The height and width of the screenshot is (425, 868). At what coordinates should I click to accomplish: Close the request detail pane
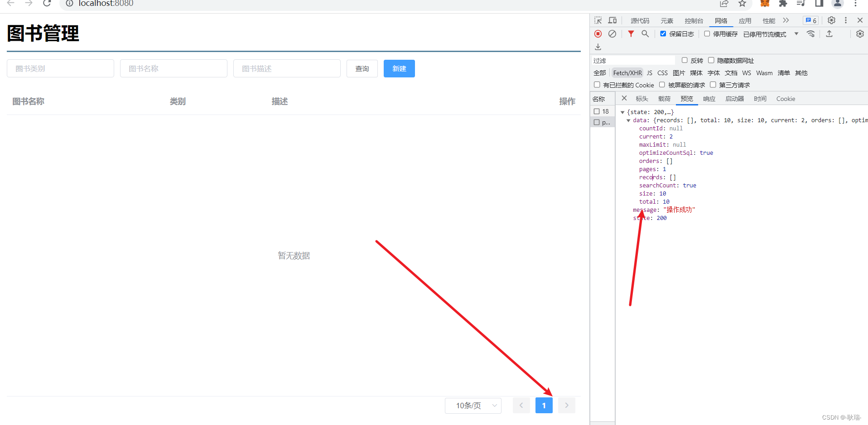click(x=624, y=98)
